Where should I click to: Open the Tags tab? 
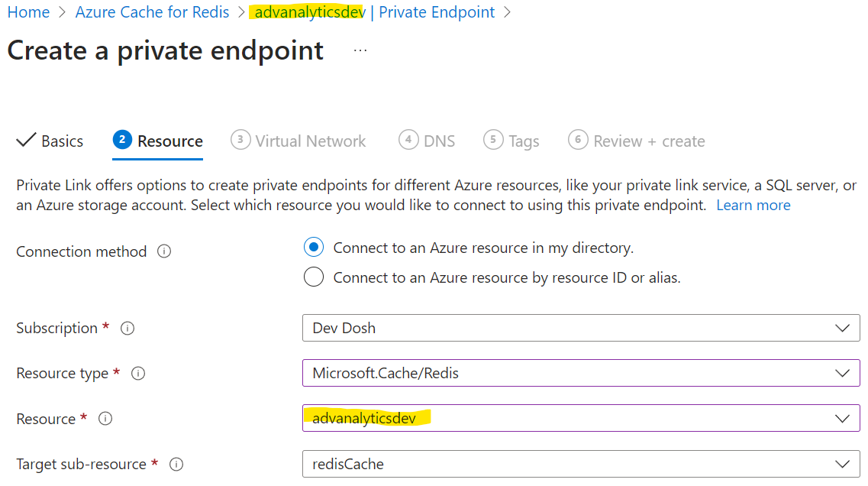(511, 141)
